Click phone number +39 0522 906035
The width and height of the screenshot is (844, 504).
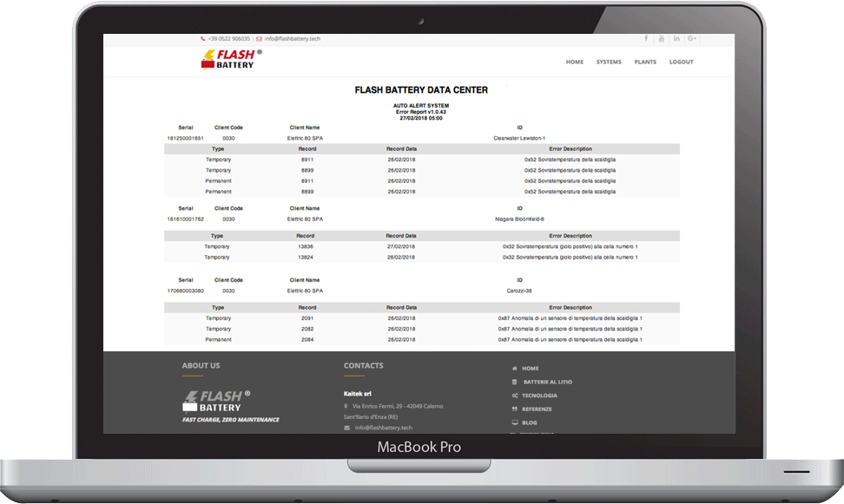pyautogui.click(x=229, y=39)
